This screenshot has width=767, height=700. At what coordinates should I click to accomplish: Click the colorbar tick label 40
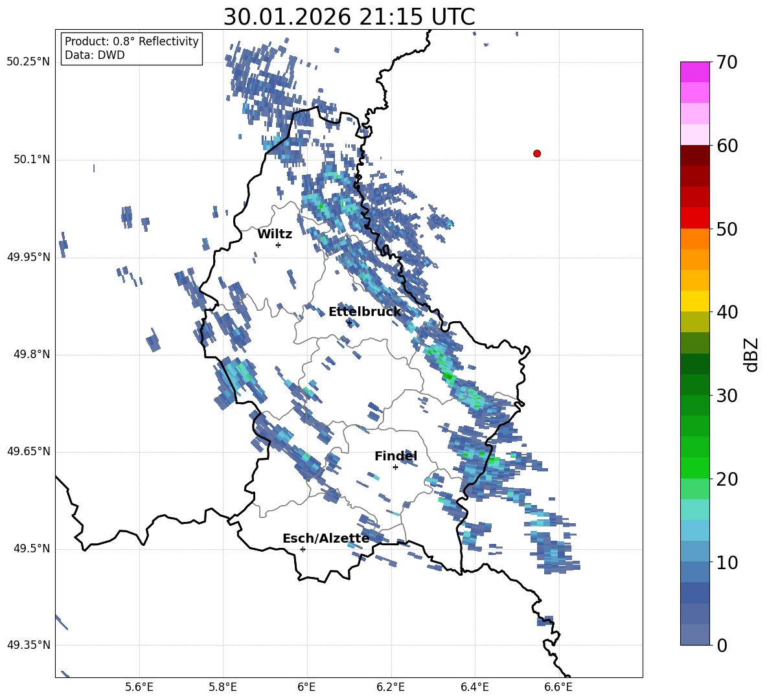click(x=727, y=312)
